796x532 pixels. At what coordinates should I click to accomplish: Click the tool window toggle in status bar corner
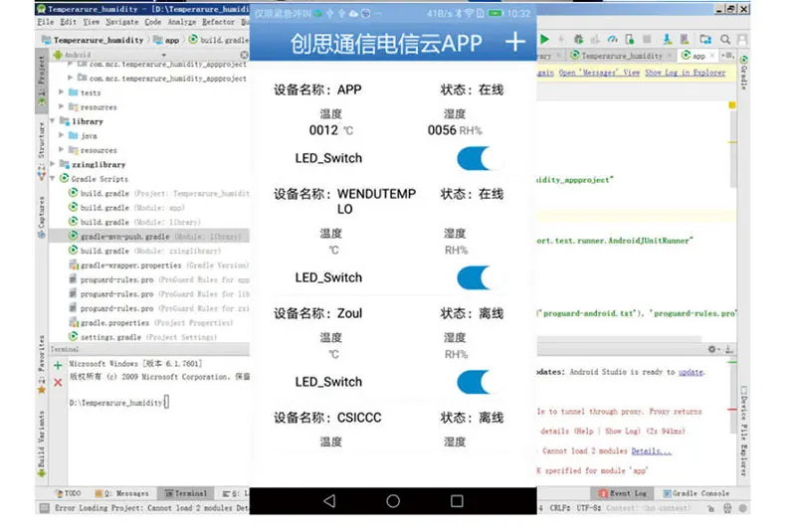45,508
